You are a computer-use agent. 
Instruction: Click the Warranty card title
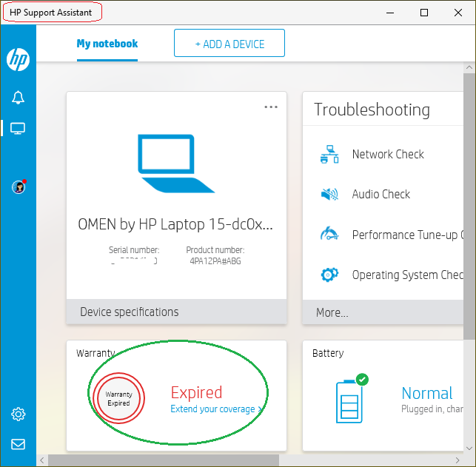click(x=95, y=353)
